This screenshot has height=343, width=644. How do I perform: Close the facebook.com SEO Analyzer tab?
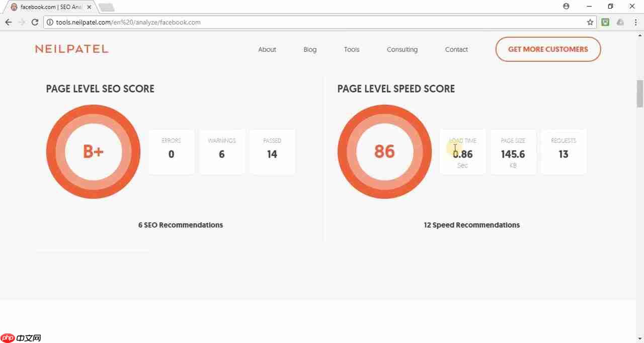[89, 7]
